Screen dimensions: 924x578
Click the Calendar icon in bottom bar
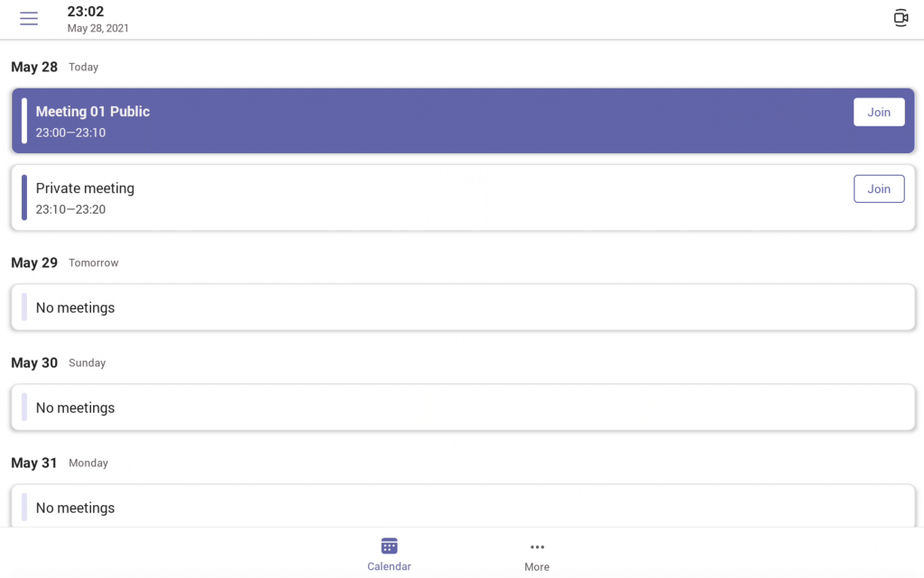[389, 546]
